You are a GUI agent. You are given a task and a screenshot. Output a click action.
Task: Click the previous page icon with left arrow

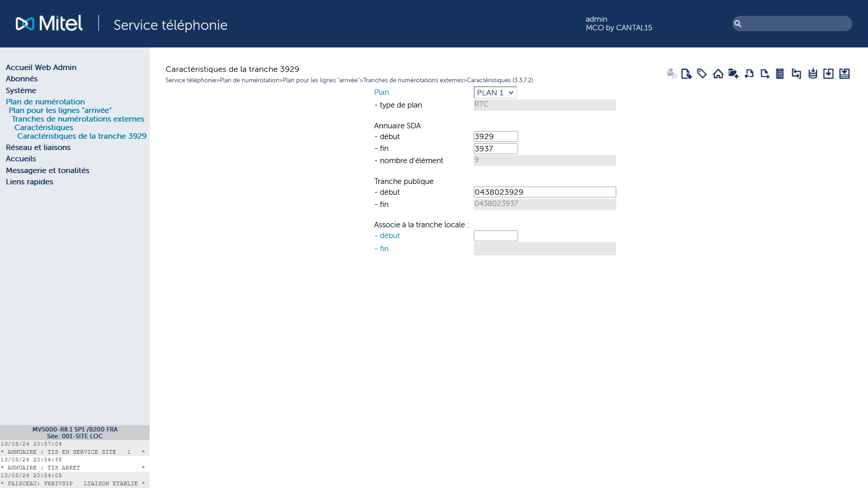(x=749, y=74)
